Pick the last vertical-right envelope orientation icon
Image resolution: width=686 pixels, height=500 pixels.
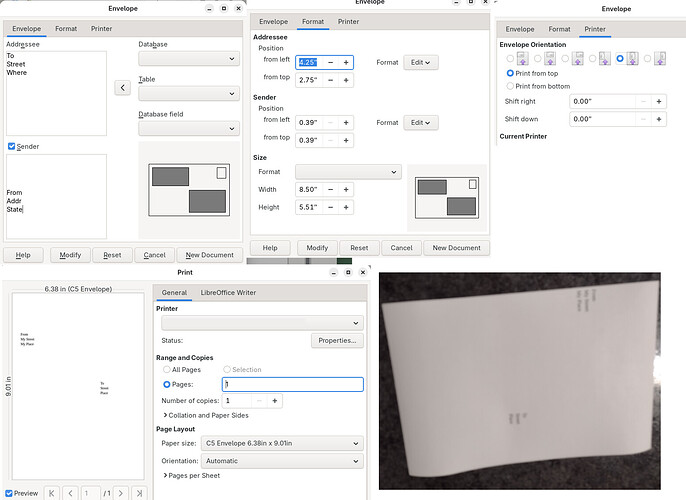coord(659,59)
